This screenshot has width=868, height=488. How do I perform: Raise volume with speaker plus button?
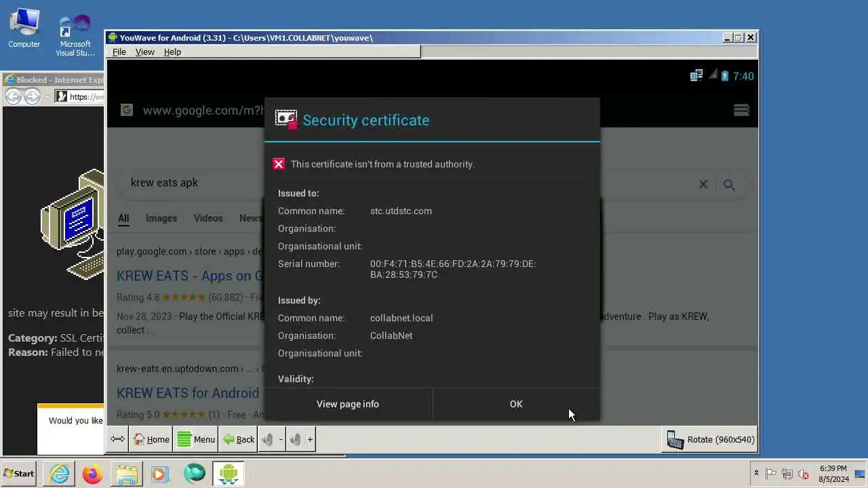(x=301, y=439)
